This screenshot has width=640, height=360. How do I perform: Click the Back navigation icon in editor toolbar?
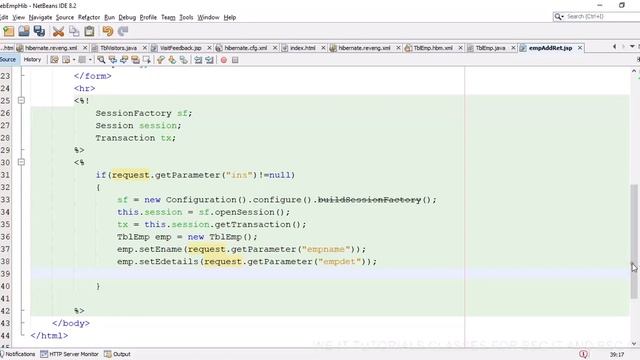[x=66, y=60]
